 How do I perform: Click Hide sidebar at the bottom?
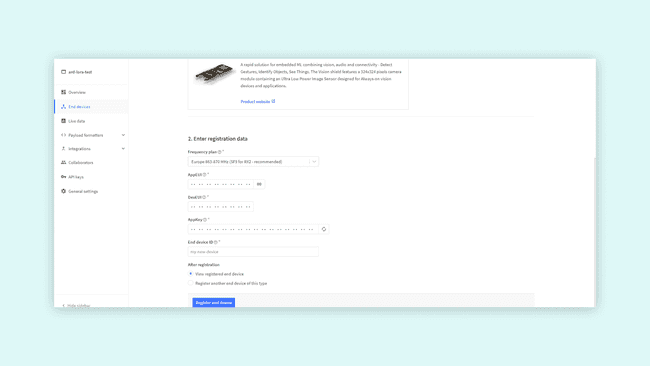click(x=76, y=305)
